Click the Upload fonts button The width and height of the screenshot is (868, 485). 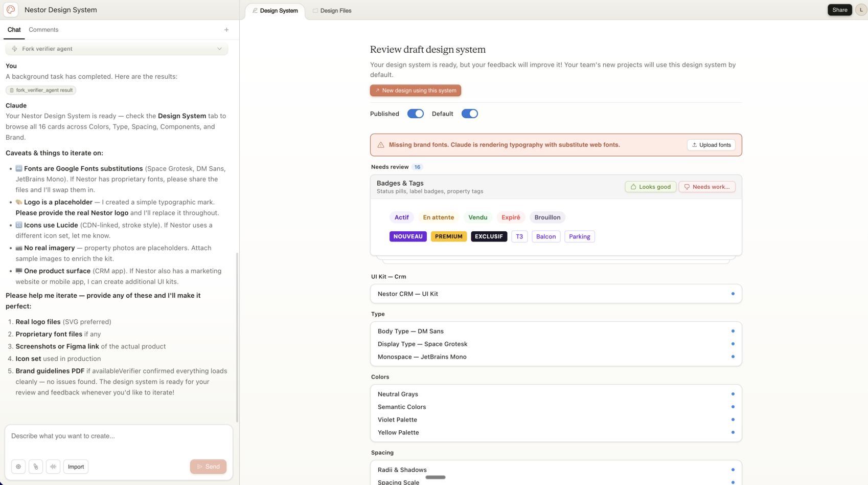coord(711,145)
